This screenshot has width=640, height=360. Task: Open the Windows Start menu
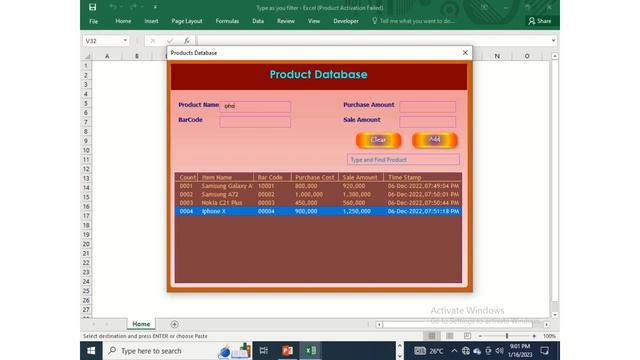pos(91,351)
